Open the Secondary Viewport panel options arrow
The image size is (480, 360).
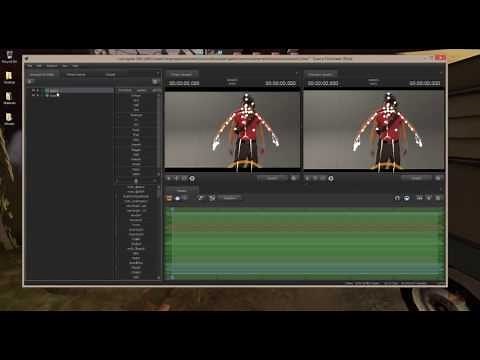pyautogui.click(x=441, y=73)
